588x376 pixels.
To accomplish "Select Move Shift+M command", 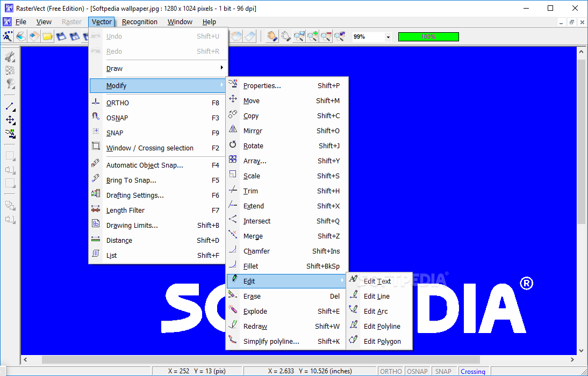I will click(286, 101).
